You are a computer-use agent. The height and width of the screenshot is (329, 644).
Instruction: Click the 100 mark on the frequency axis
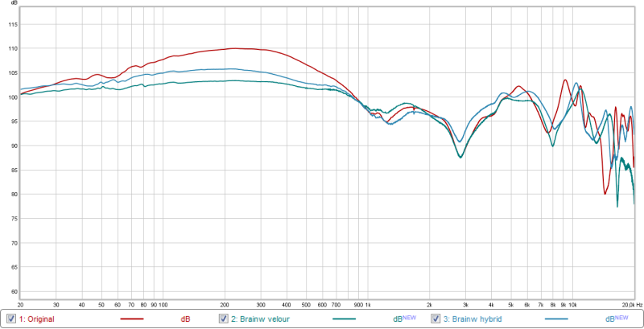click(x=162, y=306)
